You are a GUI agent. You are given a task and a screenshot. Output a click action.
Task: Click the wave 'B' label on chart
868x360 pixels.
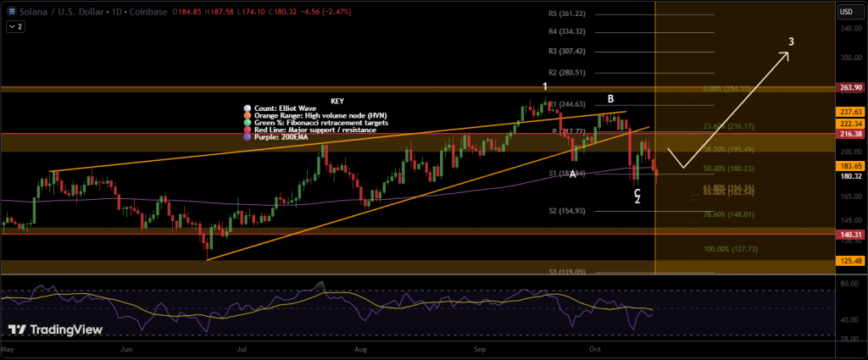point(610,99)
